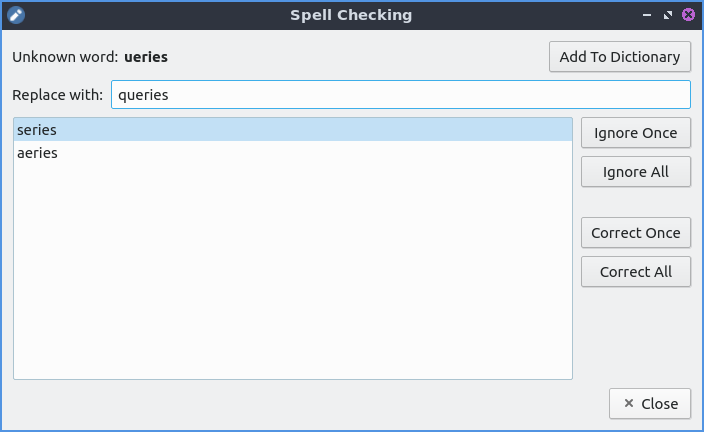Minimize the Spell Checking dialog
Viewport: 704px width, 432px height.
pyautogui.click(x=646, y=15)
